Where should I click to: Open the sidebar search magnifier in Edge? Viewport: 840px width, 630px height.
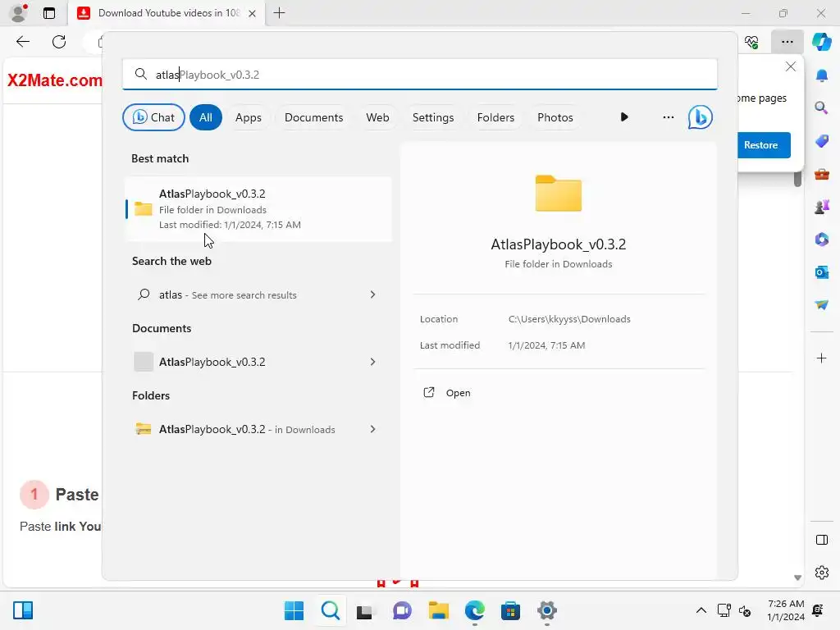821,107
